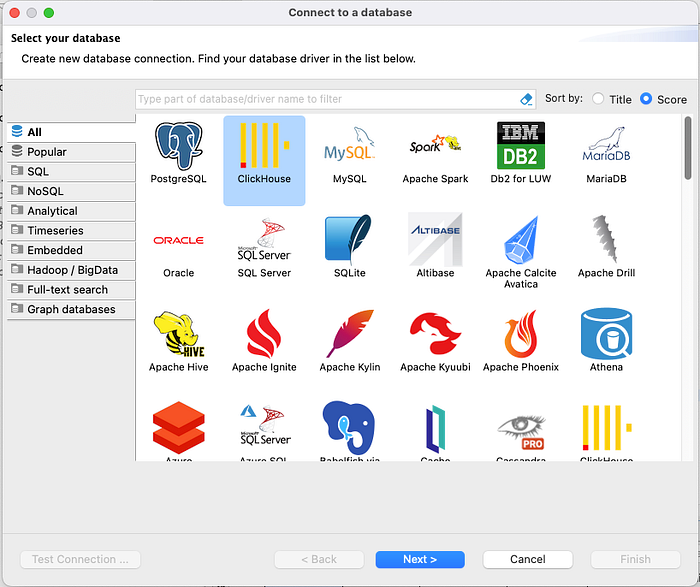Select Microsoft SQL Server driver

[264, 246]
